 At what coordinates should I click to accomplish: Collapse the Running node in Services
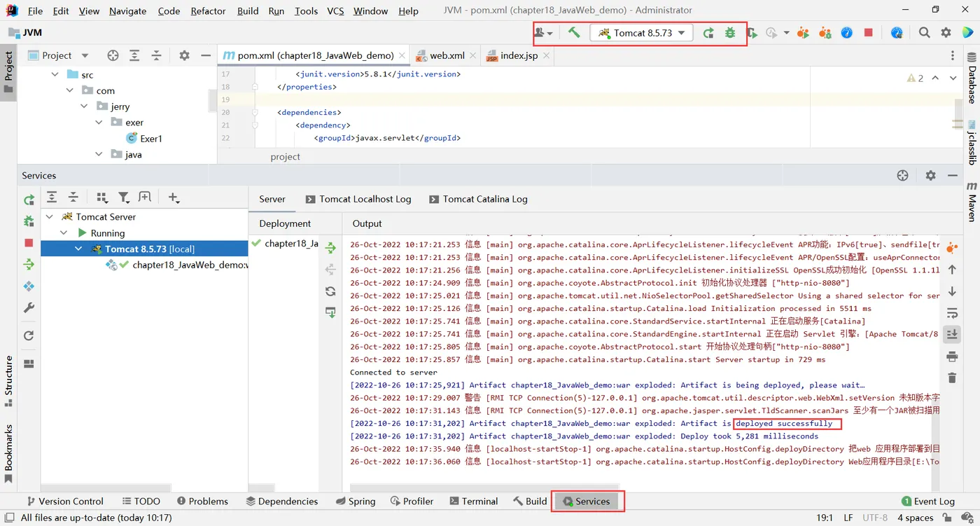click(64, 233)
